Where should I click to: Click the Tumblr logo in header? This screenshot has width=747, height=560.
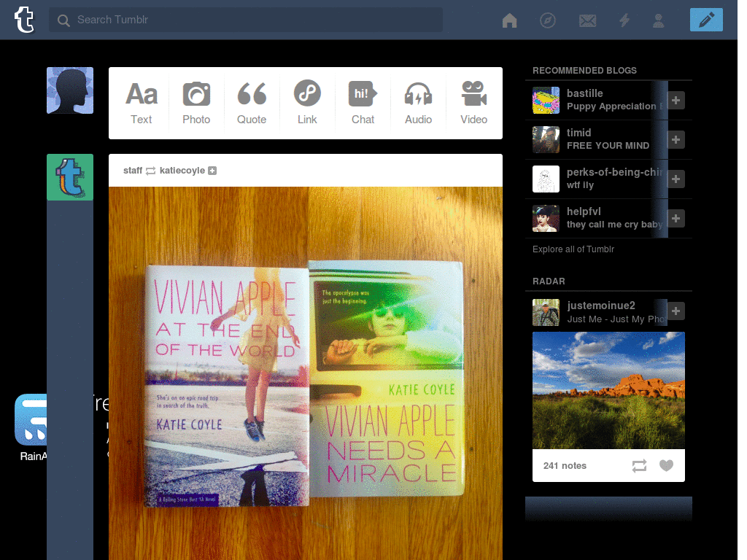[x=24, y=20]
